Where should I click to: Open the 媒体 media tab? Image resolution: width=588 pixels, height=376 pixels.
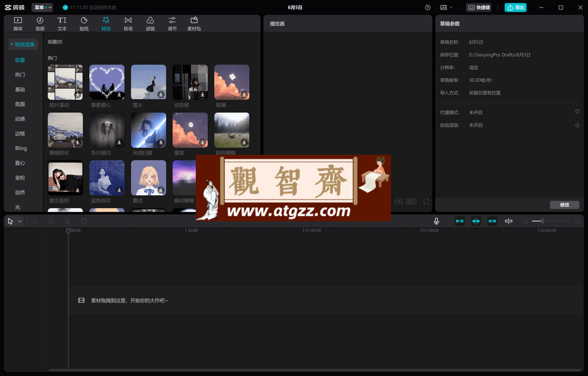point(18,24)
